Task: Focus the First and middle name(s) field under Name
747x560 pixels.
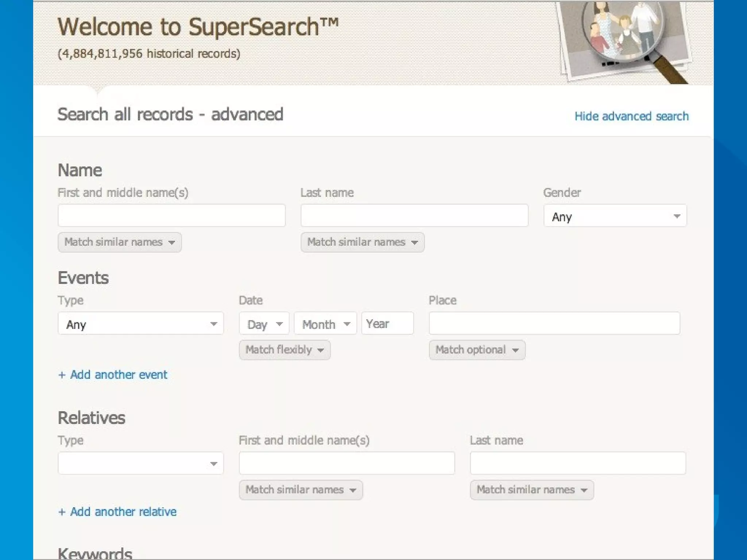Action: (171, 215)
